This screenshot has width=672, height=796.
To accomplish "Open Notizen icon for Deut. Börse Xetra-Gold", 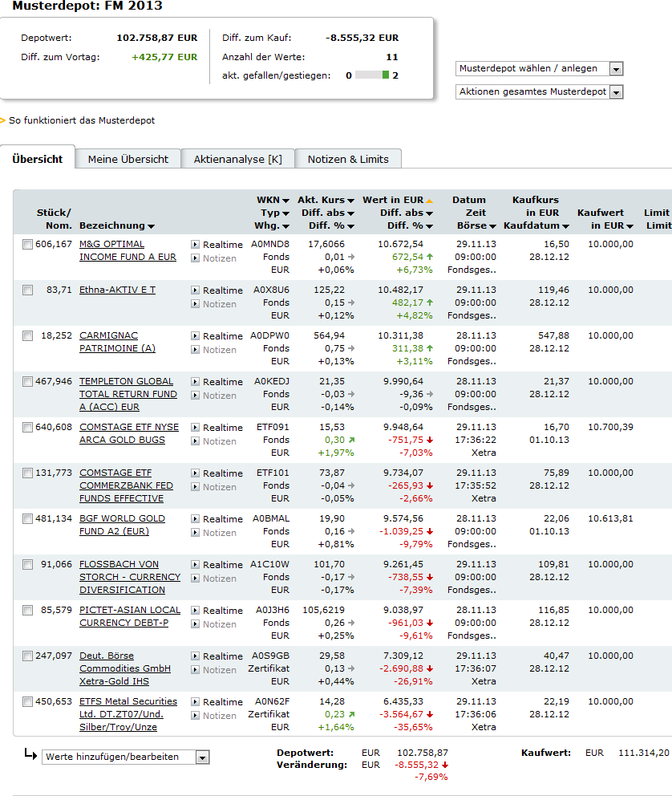I will (195, 669).
